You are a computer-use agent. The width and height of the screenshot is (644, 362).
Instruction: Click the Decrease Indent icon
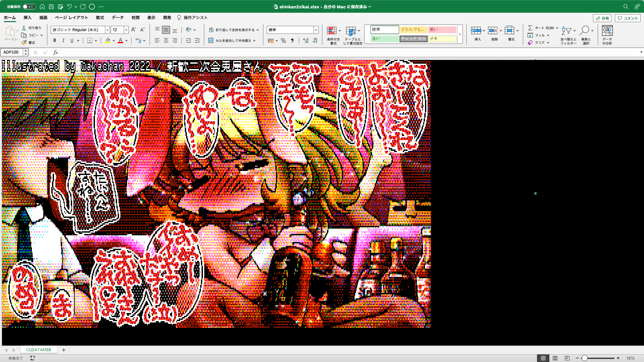pos(189,41)
